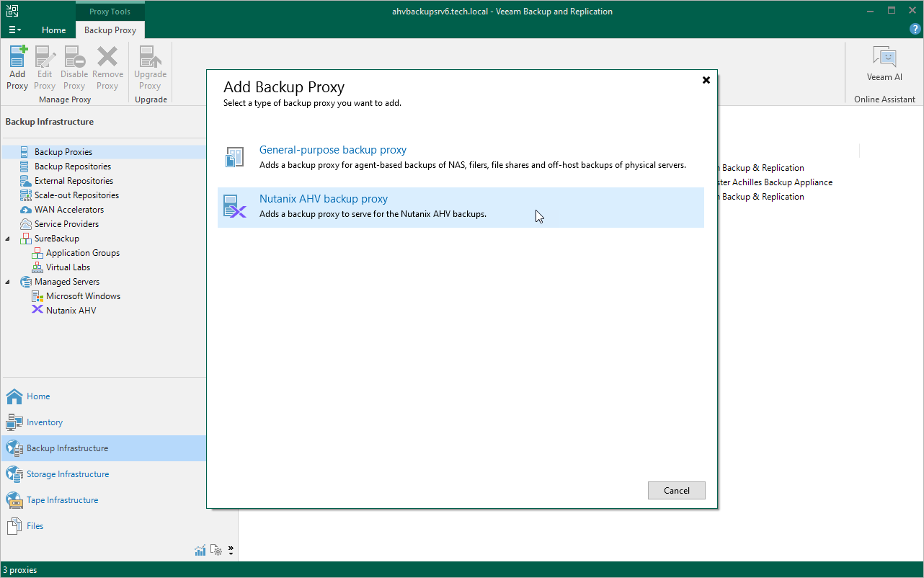Collapse the Managed Servers tree node
This screenshot has width=924, height=578.
click(x=8, y=282)
